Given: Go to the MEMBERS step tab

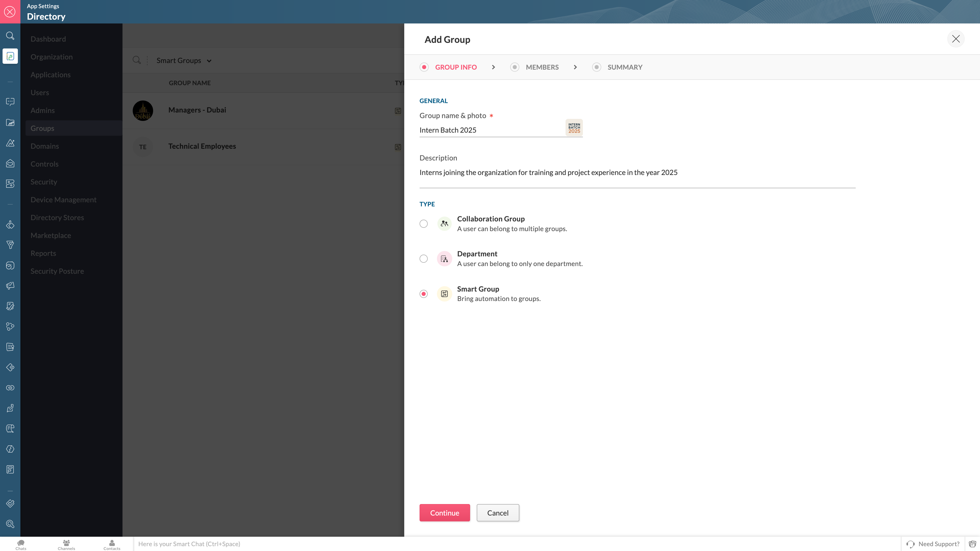Looking at the screenshot, I should (x=542, y=67).
